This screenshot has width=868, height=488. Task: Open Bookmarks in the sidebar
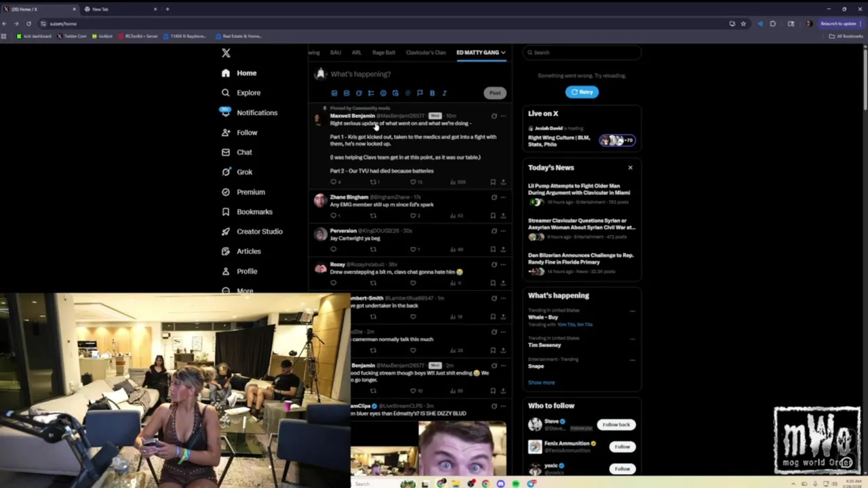click(247, 211)
